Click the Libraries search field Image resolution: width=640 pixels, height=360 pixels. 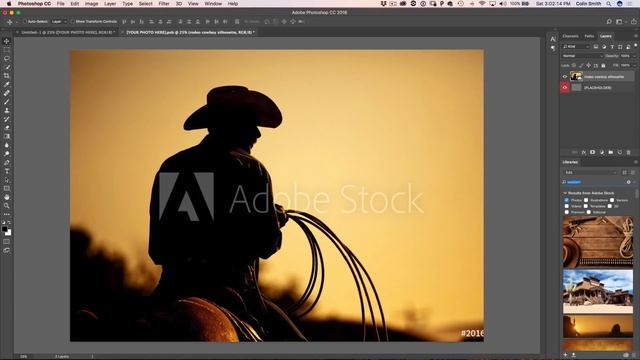[596, 182]
